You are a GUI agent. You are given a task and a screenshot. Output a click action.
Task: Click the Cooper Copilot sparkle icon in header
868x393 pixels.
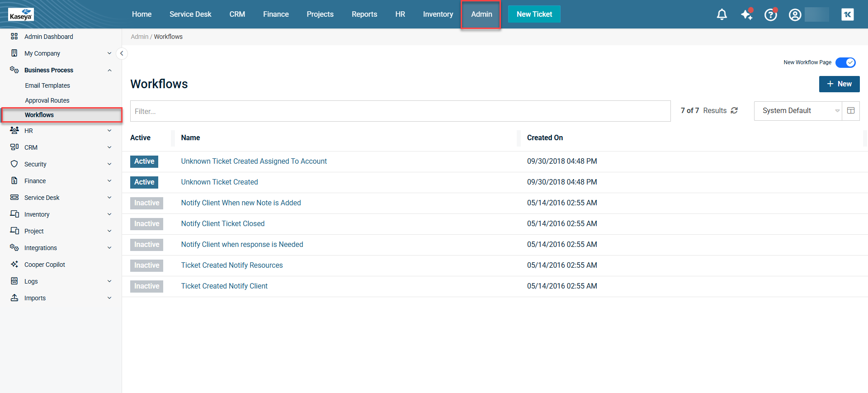click(x=746, y=14)
